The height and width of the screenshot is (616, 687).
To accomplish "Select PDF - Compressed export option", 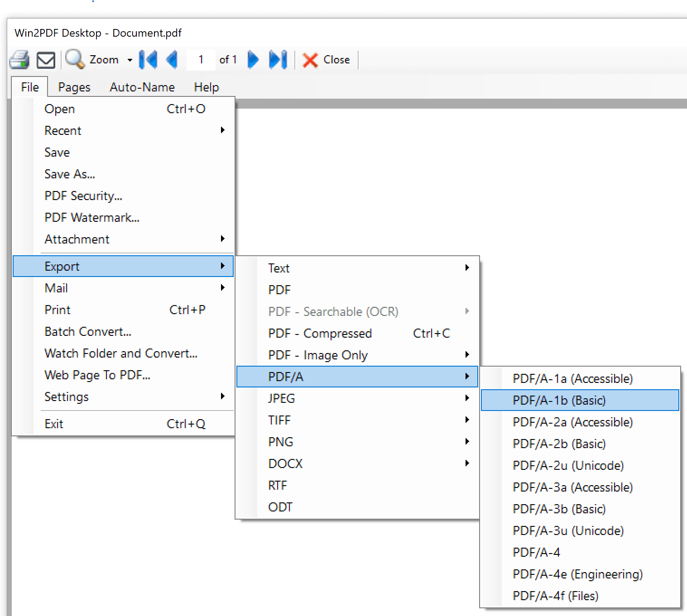I will pos(357,333).
